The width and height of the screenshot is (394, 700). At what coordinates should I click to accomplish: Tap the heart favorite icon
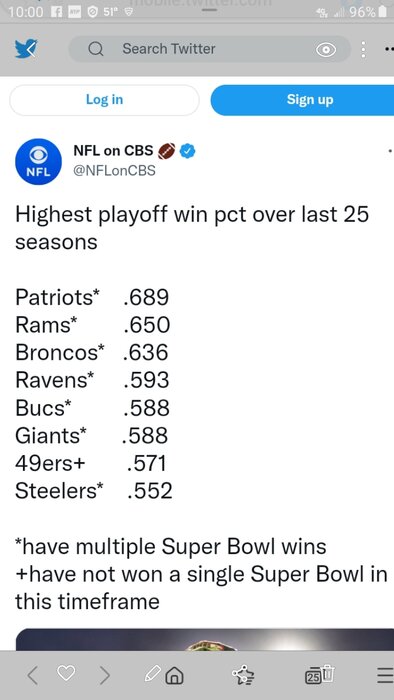[66, 673]
